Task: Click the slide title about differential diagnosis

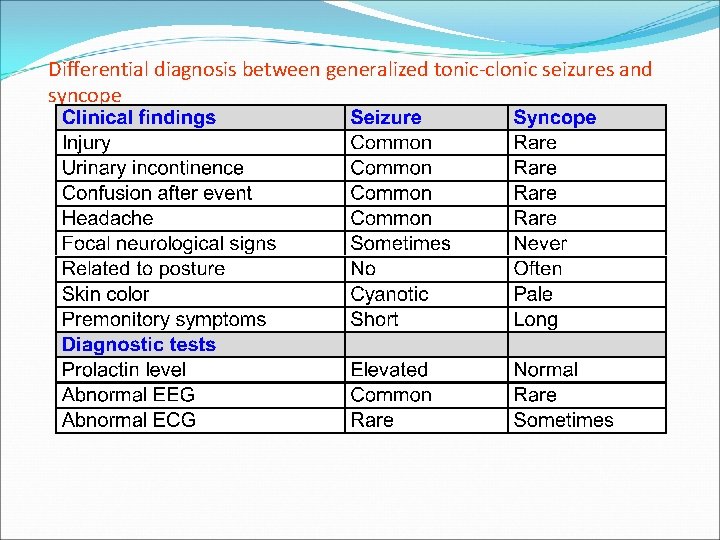Action: tap(350, 70)
